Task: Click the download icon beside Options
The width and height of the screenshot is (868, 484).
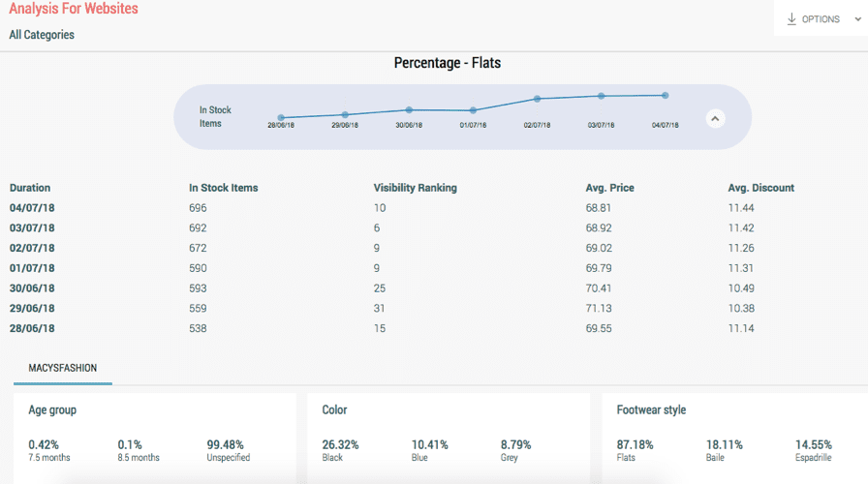Action: tap(791, 19)
